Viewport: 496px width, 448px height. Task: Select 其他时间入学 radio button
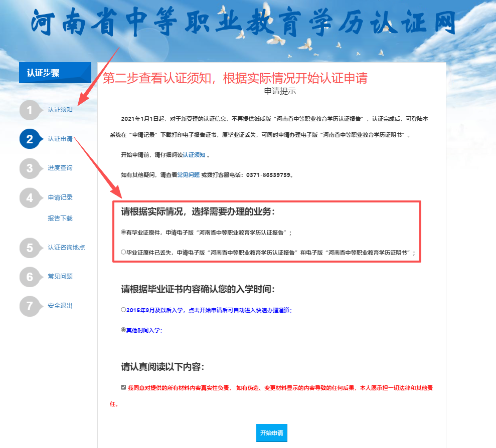pyautogui.click(x=123, y=330)
